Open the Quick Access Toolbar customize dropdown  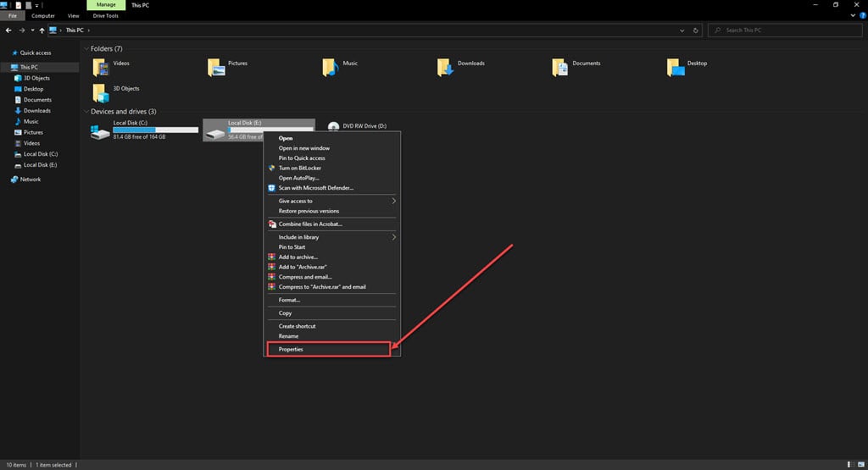click(37, 5)
